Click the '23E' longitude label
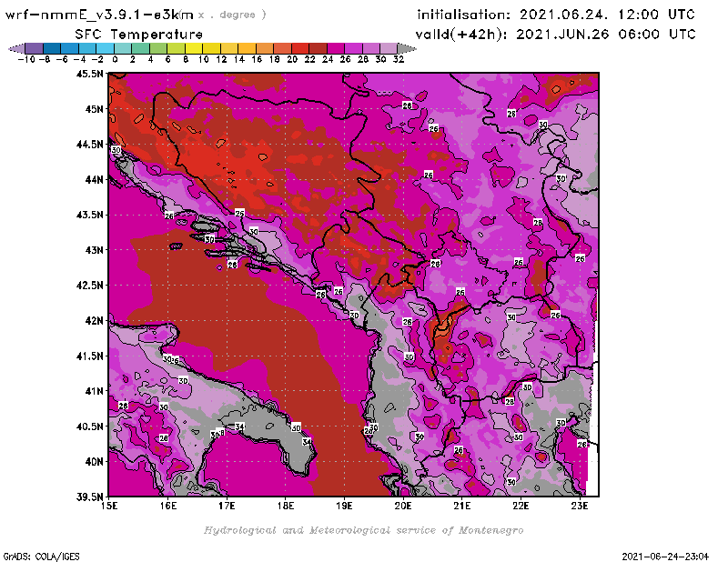The width and height of the screenshot is (728, 562). pyautogui.click(x=580, y=506)
